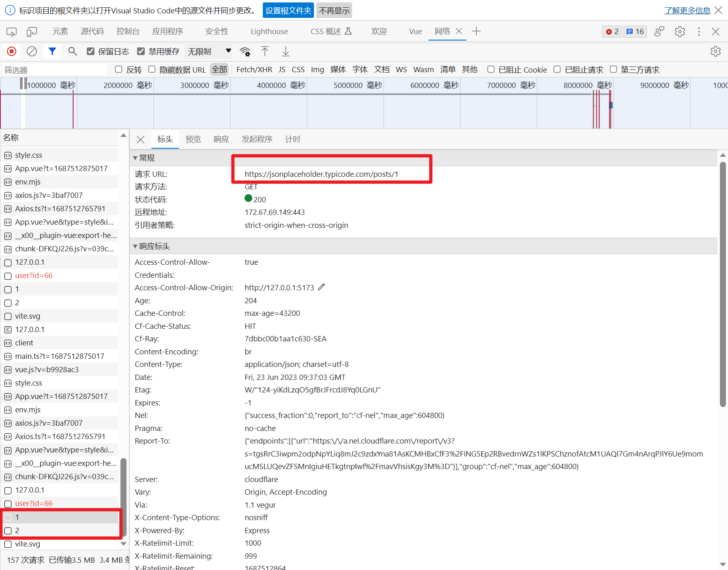Open the Timing tab
This screenshot has width=728, height=570.
tap(293, 139)
